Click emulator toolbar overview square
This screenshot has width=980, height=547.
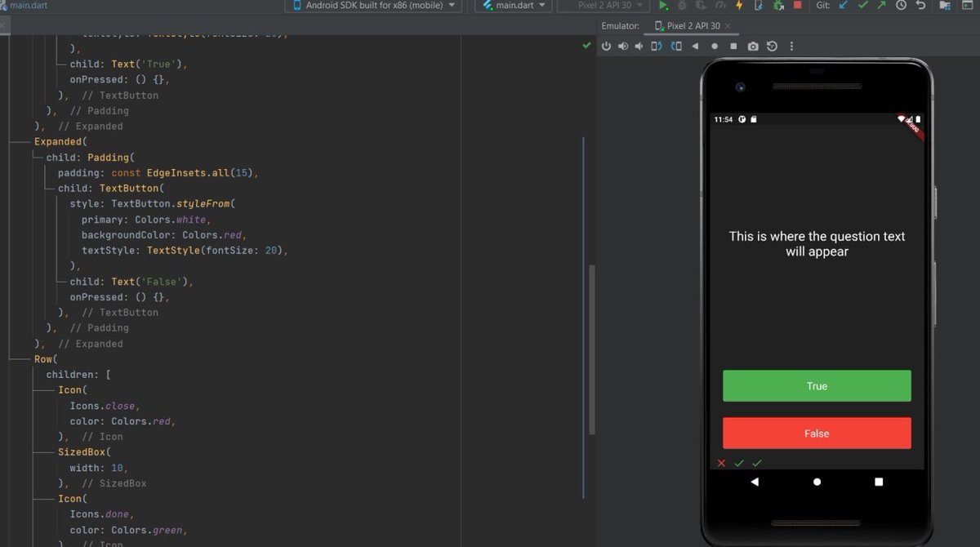pyautogui.click(x=733, y=47)
